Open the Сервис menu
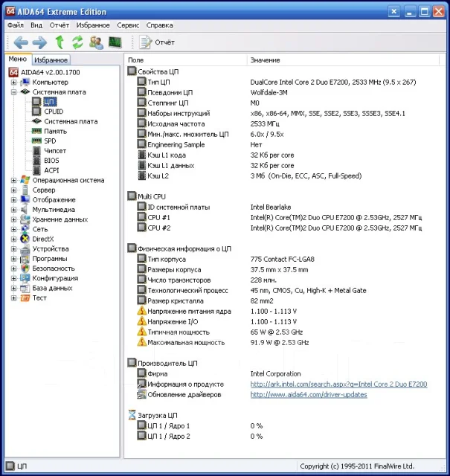The image size is (450, 476). pos(128,25)
